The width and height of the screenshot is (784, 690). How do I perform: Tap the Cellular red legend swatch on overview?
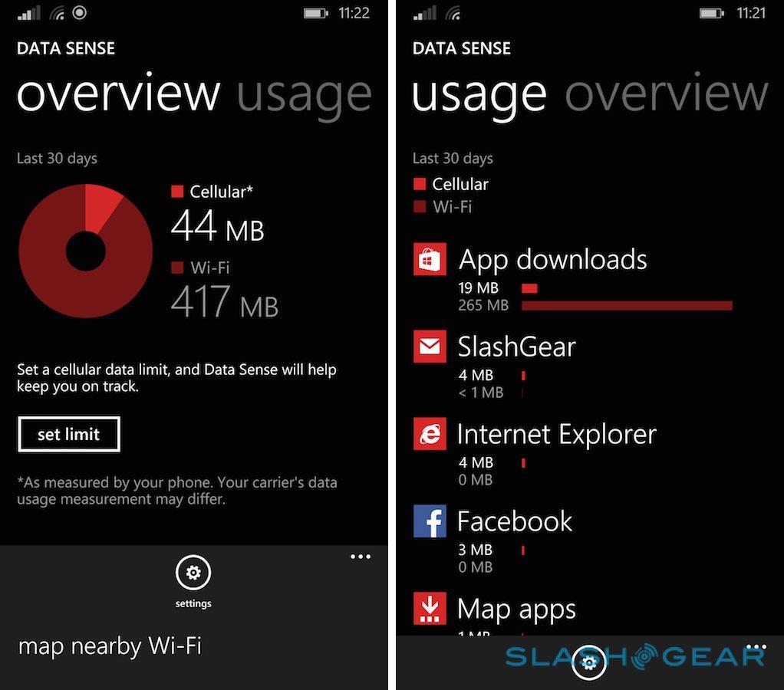[x=177, y=192]
